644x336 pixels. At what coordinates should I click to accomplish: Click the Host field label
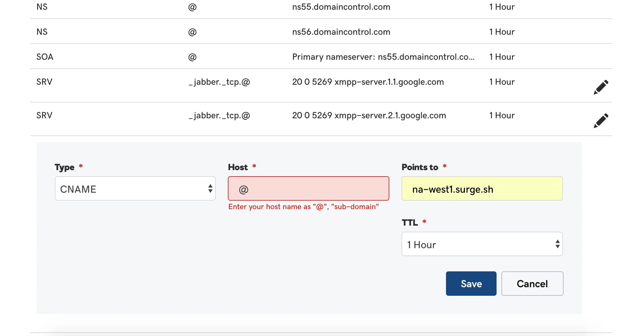coord(238,167)
